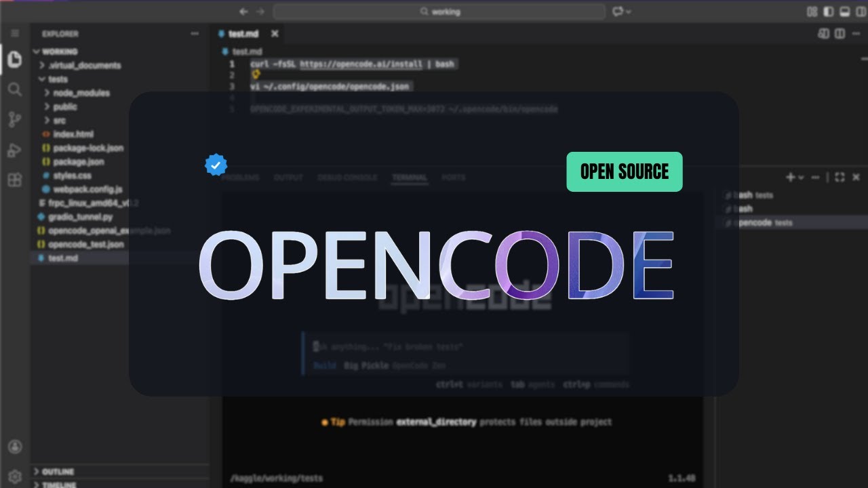
Task: Select the opencode tests terminal entry
Action: point(792,222)
